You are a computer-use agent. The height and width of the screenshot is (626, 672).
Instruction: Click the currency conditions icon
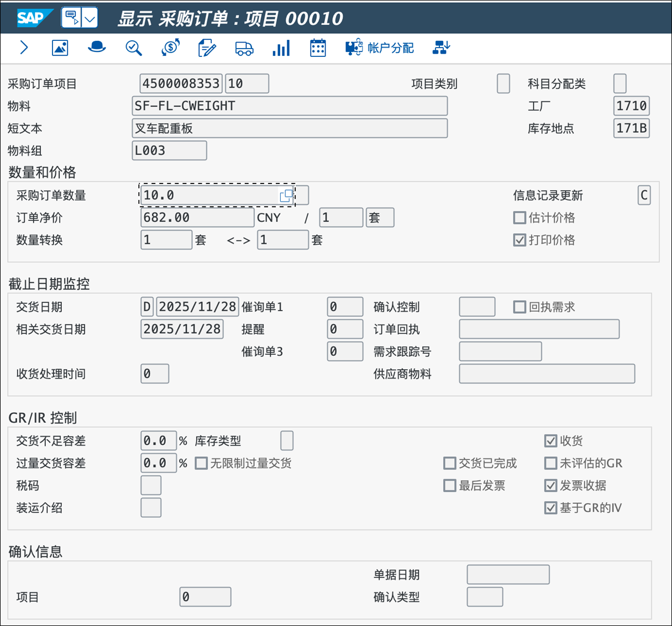171,48
